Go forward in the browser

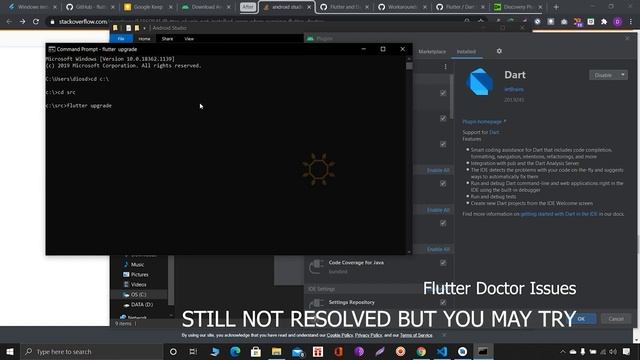[22, 21]
